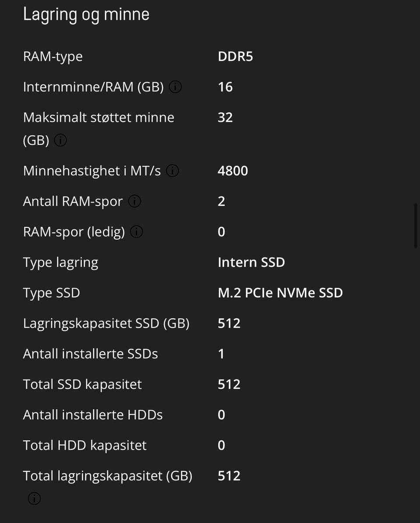Screen dimensions: 420x523
Task: Click the 32 maximum supported memory value
Action: [225, 118]
